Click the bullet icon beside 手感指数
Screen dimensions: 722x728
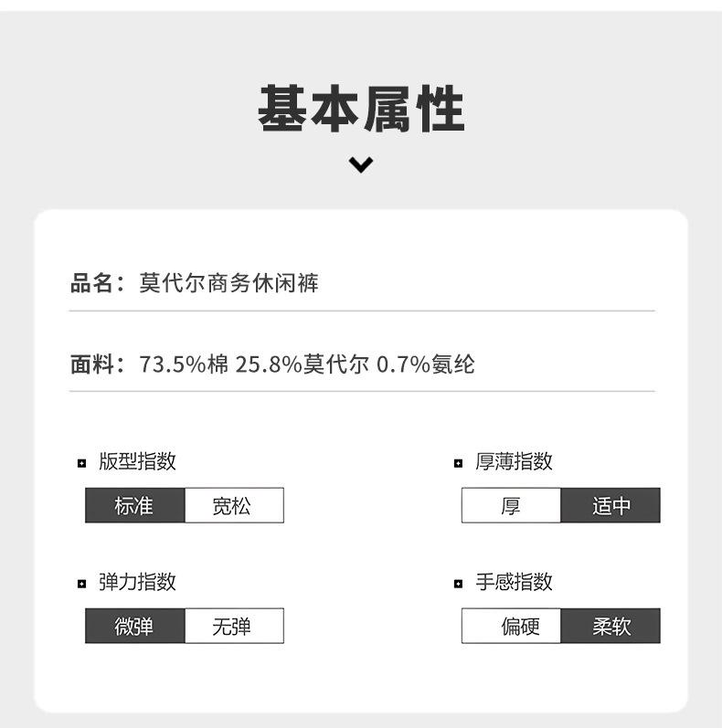[x=458, y=584]
